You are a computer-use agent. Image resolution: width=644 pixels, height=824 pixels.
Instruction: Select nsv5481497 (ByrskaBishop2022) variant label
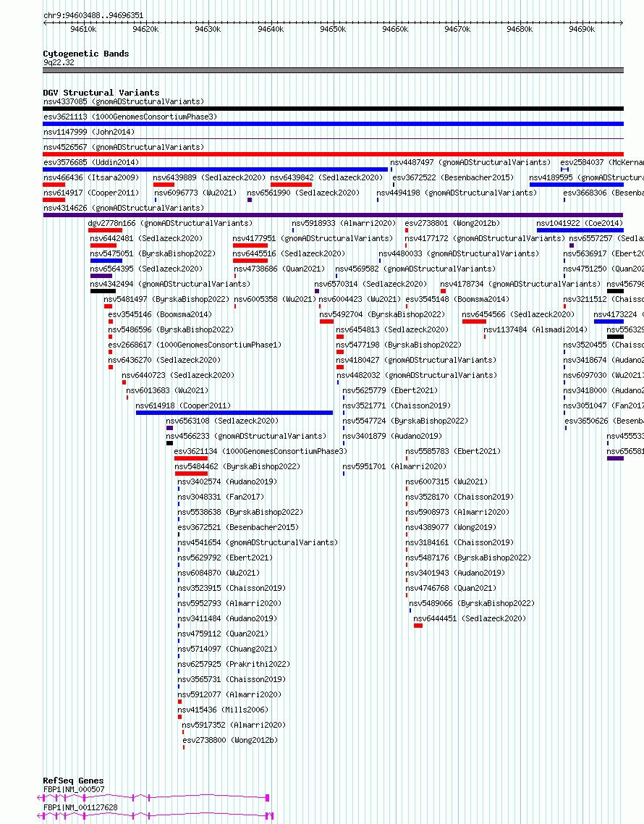166,300
